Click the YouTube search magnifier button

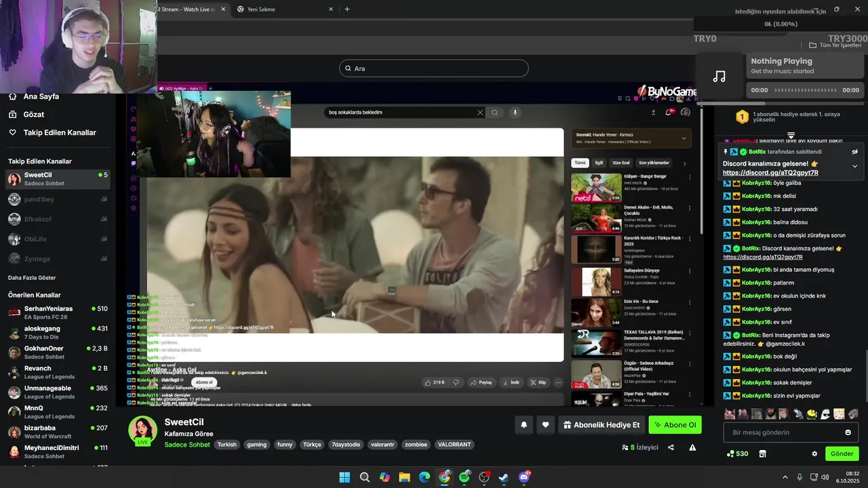coord(494,113)
